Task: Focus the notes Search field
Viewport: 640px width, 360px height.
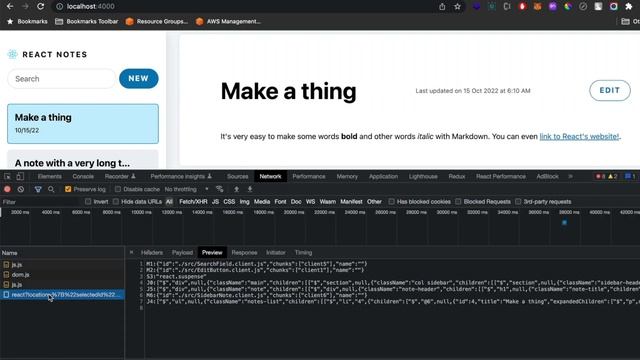Action: [62, 79]
